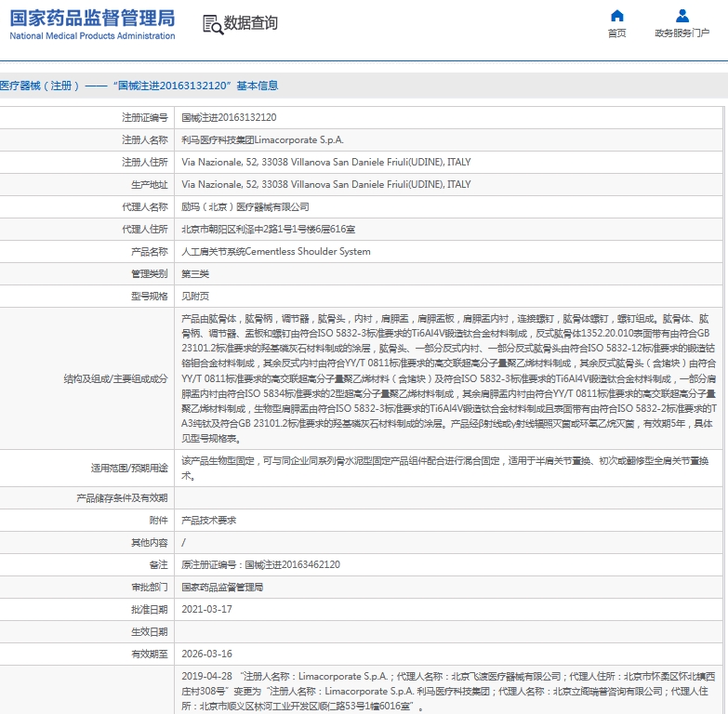Click the 其他内容 row label
728x714 pixels.
pos(149,542)
